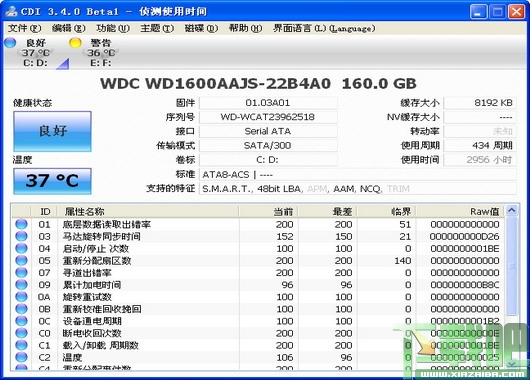Viewport: 530px width, 380px height.
Task: Click the status icon of row C0
Action: point(21,333)
